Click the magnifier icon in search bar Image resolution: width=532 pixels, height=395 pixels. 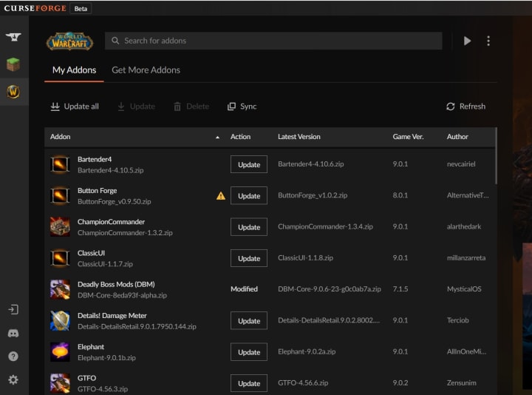pyautogui.click(x=115, y=41)
